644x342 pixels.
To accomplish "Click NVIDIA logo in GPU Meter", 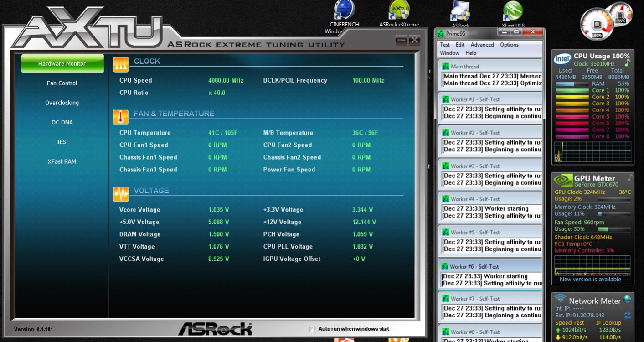I will (563, 181).
